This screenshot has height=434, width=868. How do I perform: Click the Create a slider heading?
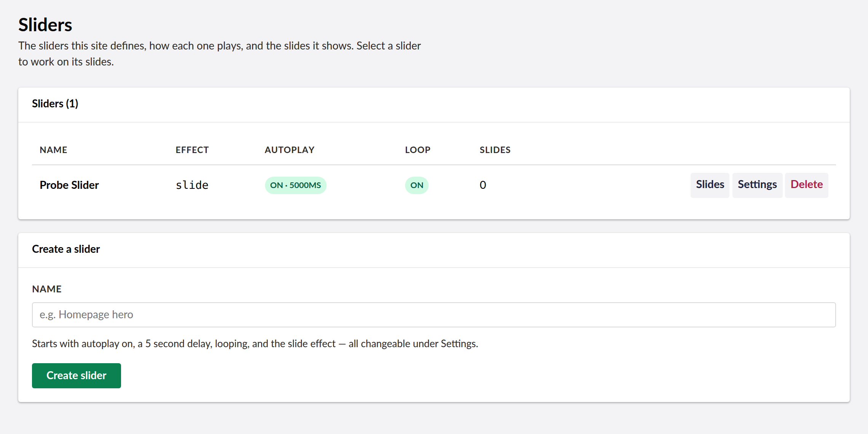pos(66,249)
